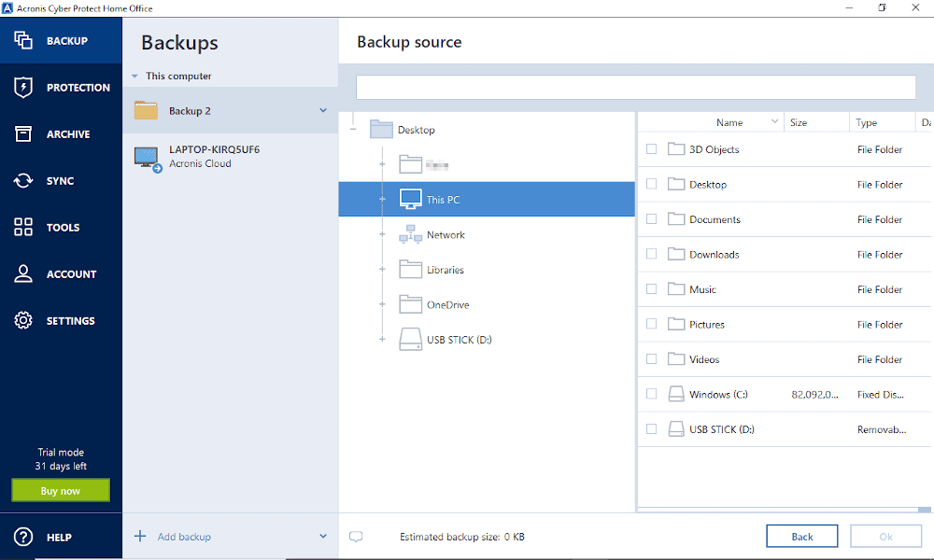Click the SETTINGS label in sidebar
The width and height of the screenshot is (934, 560).
[71, 321]
